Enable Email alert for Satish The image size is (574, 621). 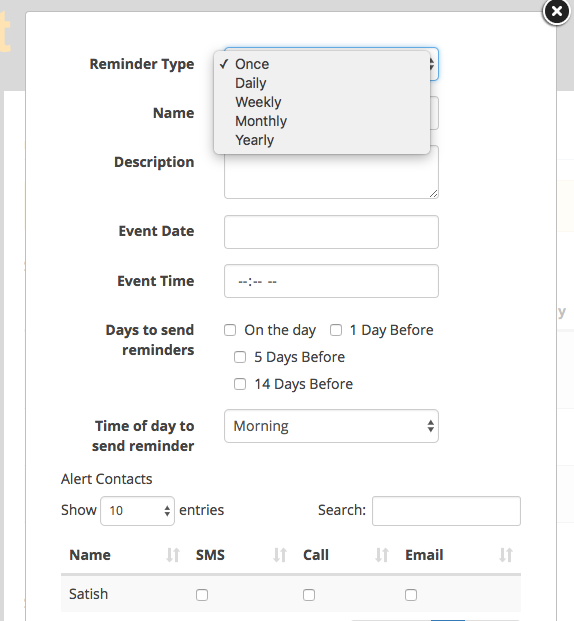pyautogui.click(x=411, y=595)
